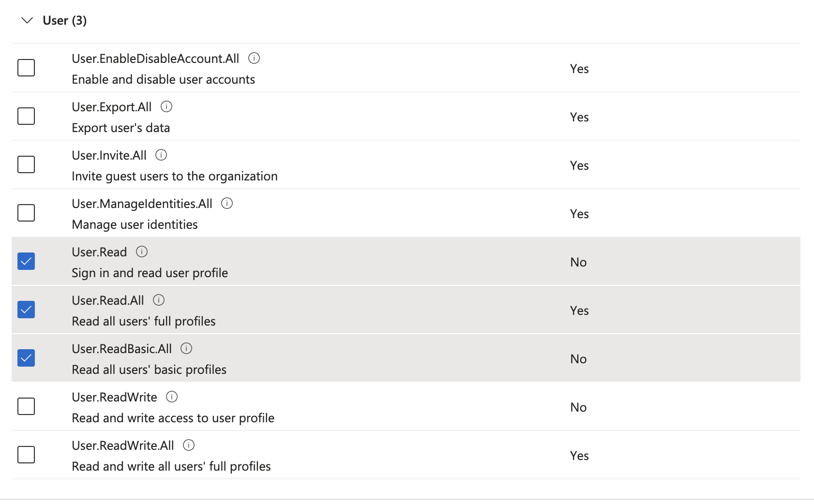Click 'Yes' value in User.ReadWrite.All row
Screen dimensions: 814x504
579,456
